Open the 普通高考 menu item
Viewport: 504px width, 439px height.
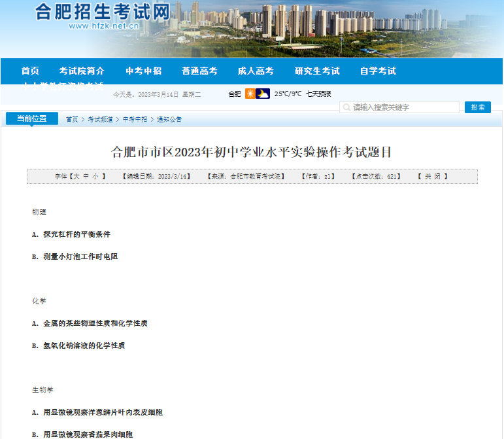point(199,71)
